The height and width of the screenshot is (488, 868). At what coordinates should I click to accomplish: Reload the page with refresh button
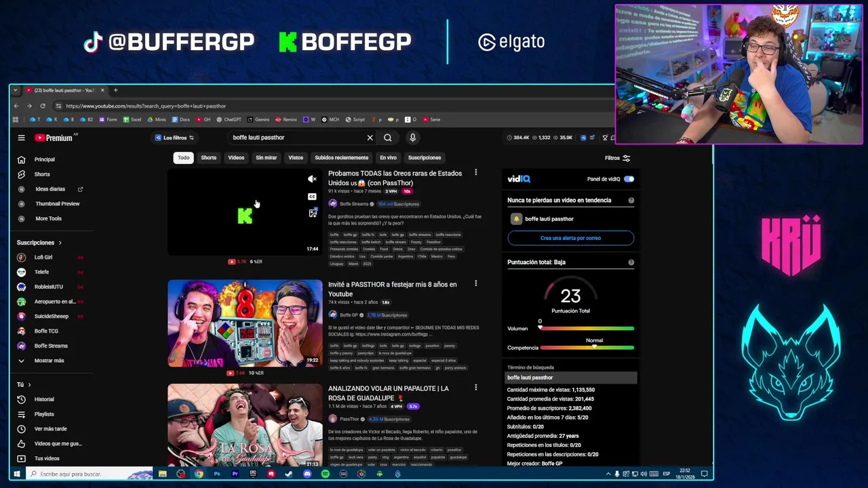(42, 106)
